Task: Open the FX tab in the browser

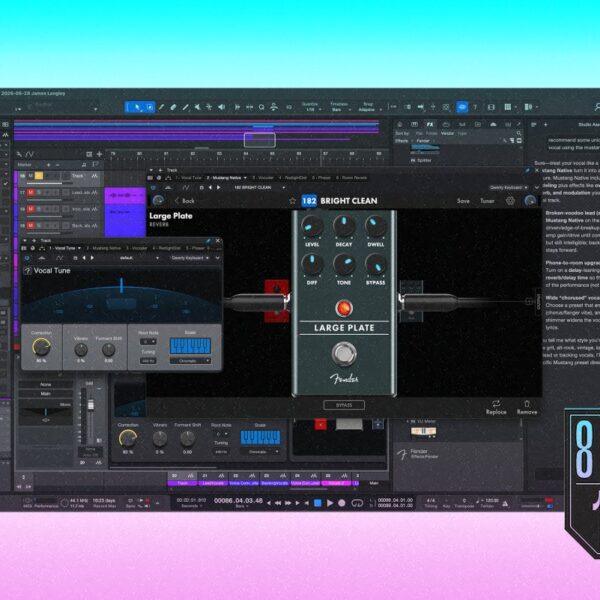Action: (430, 124)
